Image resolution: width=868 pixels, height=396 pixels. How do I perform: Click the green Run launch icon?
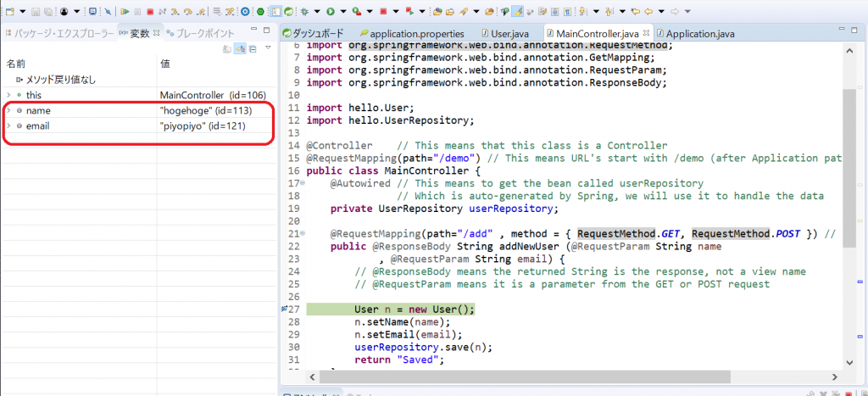331,12
